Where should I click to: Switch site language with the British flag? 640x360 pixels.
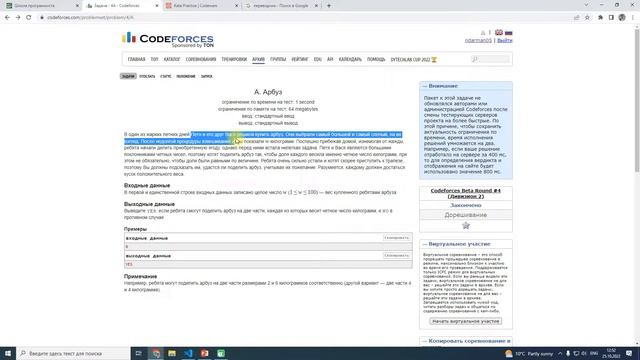pos(499,32)
